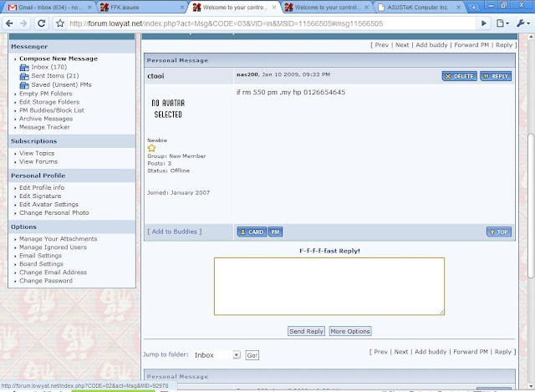Image resolution: width=535 pixels, height=392 pixels.
Task: Open Change Personal Photo
Action: tap(53, 212)
